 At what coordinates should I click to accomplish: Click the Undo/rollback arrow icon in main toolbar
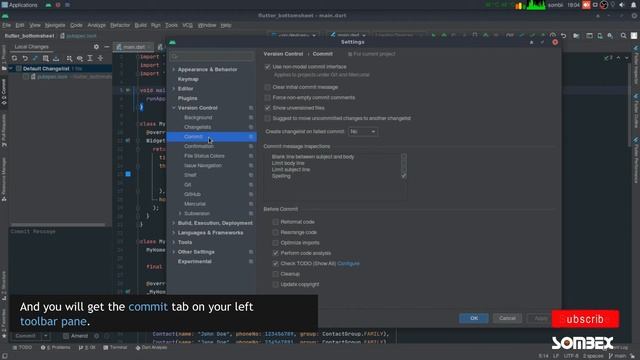pyautogui.click(x=563, y=36)
